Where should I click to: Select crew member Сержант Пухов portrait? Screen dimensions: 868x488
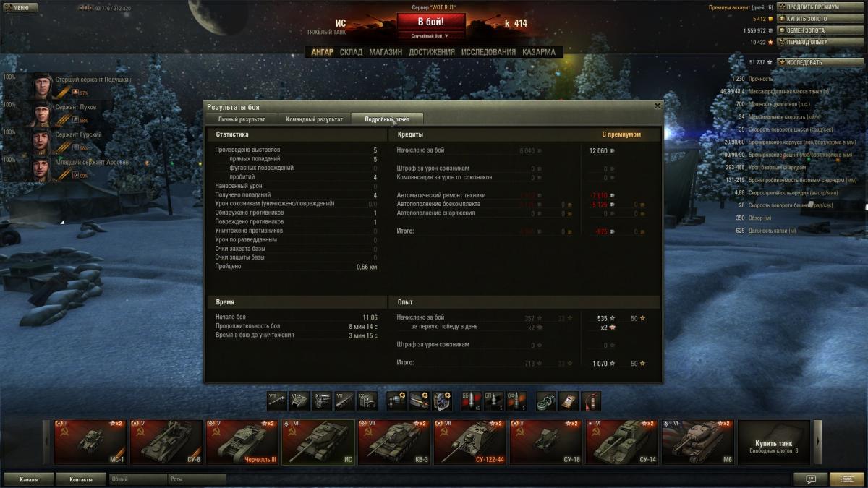point(42,114)
